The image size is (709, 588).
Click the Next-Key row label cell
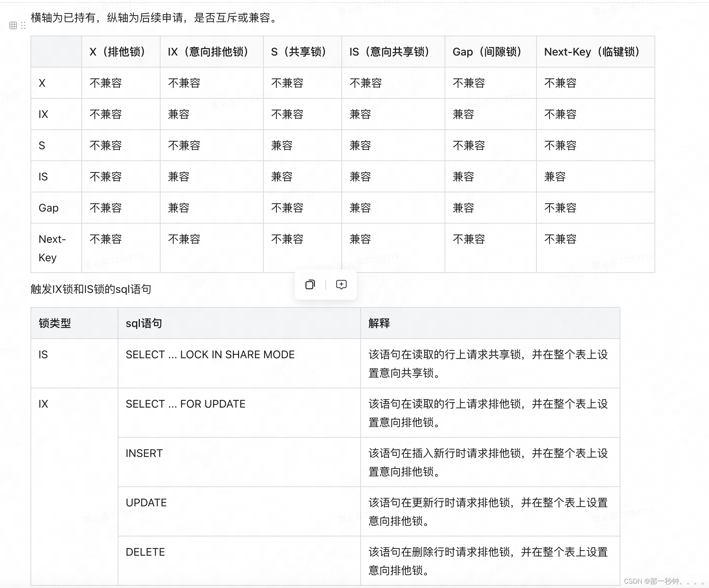pyautogui.click(x=53, y=248)
